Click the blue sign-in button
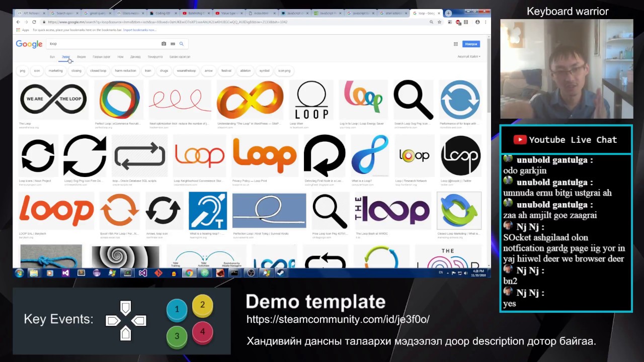This screenshot has width=644, height=362. (x=471, y=44)
